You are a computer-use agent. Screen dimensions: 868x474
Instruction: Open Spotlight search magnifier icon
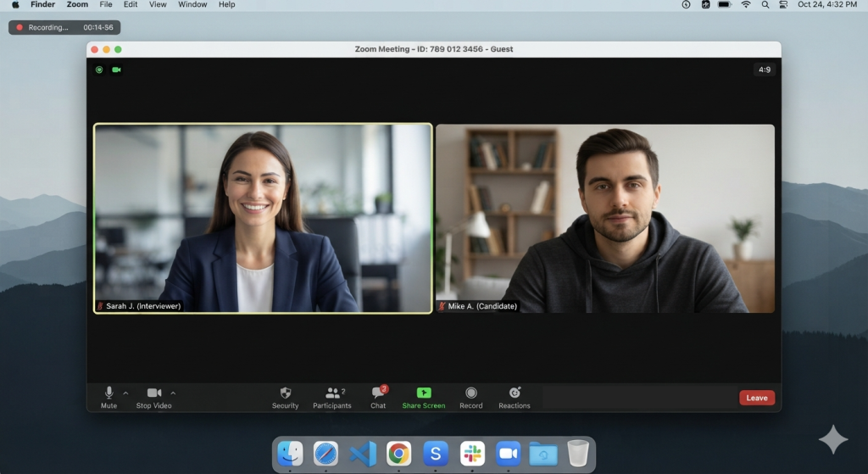coord(765,4)
